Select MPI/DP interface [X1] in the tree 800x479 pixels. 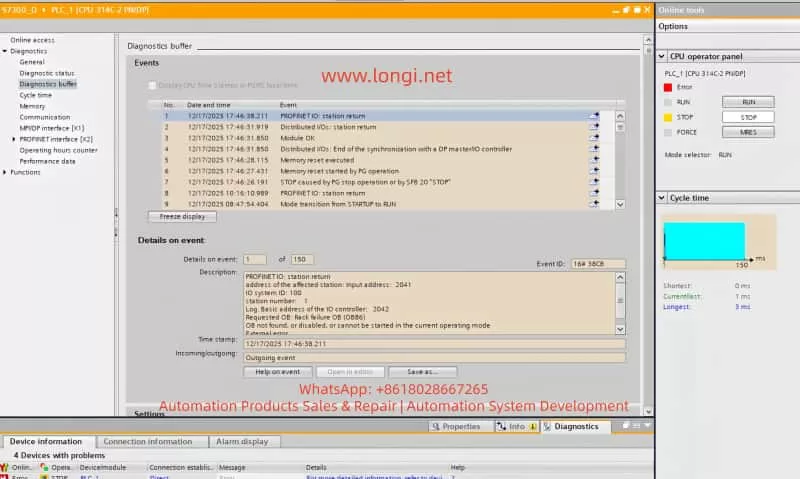(x=52, y=128)
